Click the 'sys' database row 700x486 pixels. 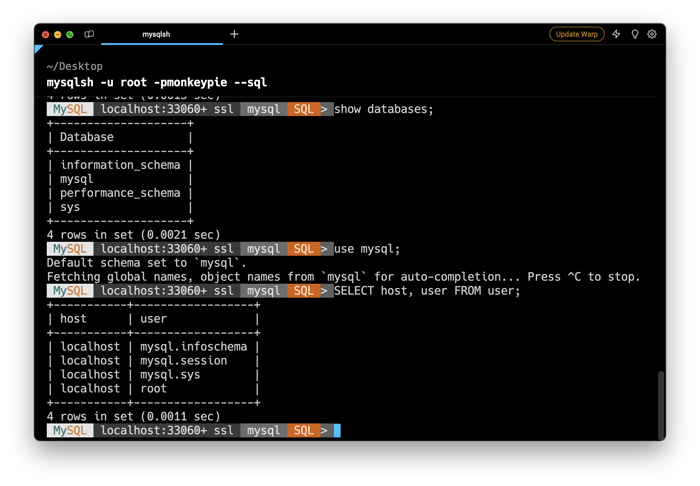[x=70, y=207]
